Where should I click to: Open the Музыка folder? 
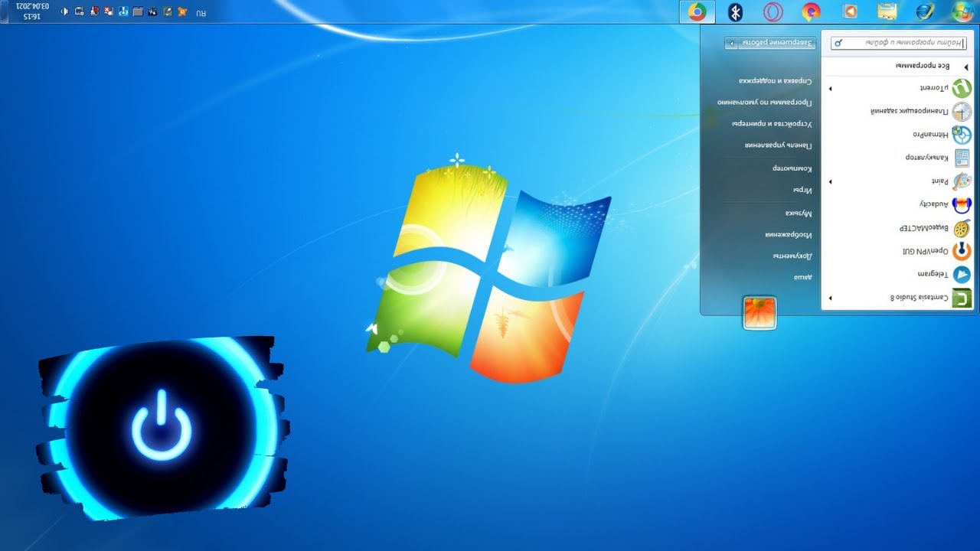(x=799, y=213)
